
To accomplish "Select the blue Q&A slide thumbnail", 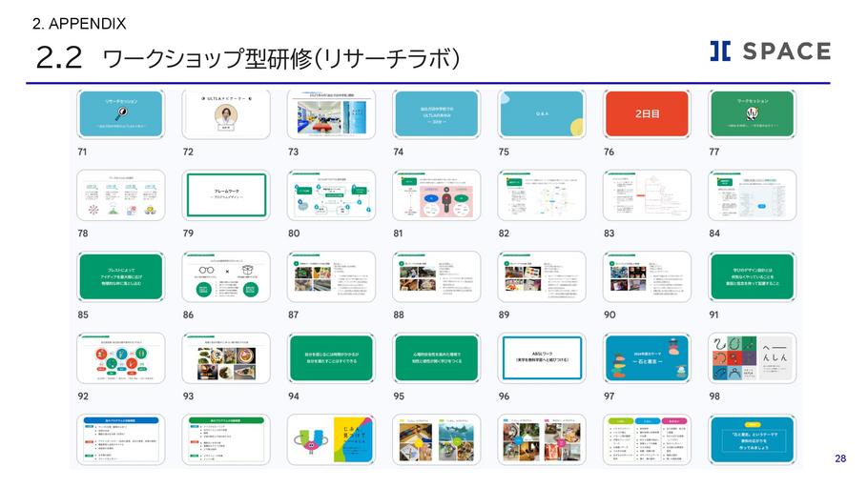I will [x=542, y=113].
